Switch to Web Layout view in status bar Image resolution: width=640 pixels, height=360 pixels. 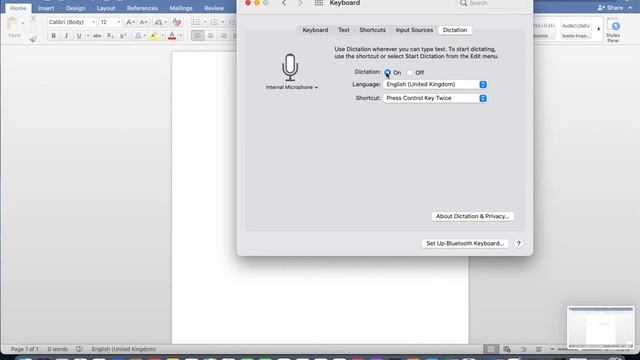coord(507,349)
